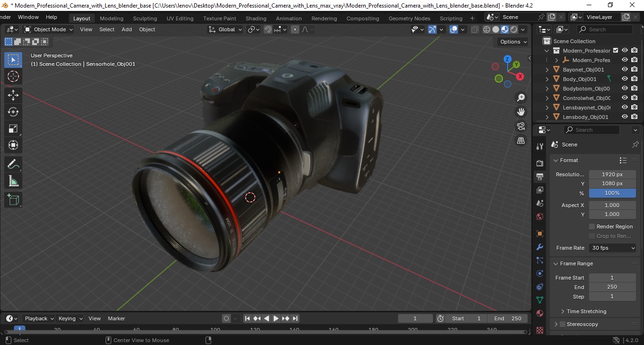Open the Material properties tab

pos(539,313)
